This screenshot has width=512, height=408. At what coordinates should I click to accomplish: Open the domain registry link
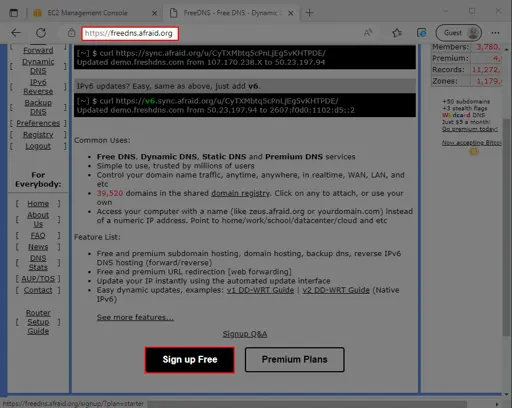click(x=240, y=193)
